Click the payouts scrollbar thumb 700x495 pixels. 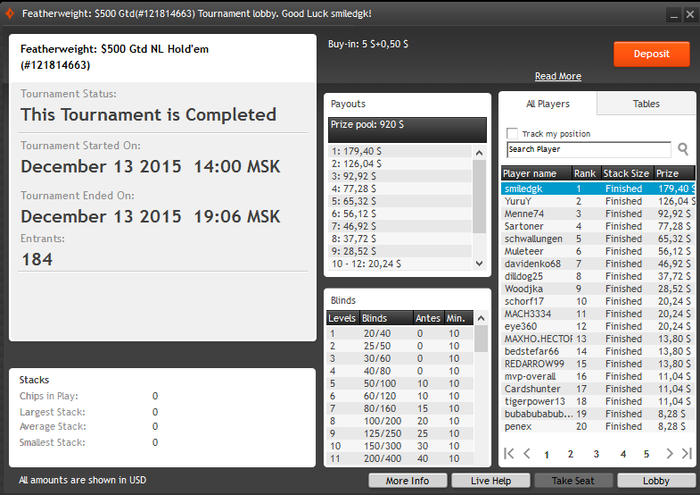[x=479, y=196]
